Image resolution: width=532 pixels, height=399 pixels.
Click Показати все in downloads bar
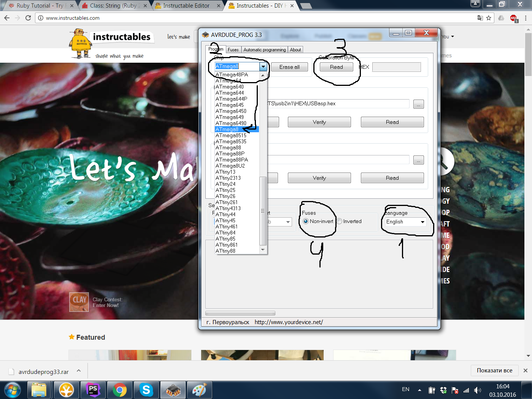pos(495,370)
